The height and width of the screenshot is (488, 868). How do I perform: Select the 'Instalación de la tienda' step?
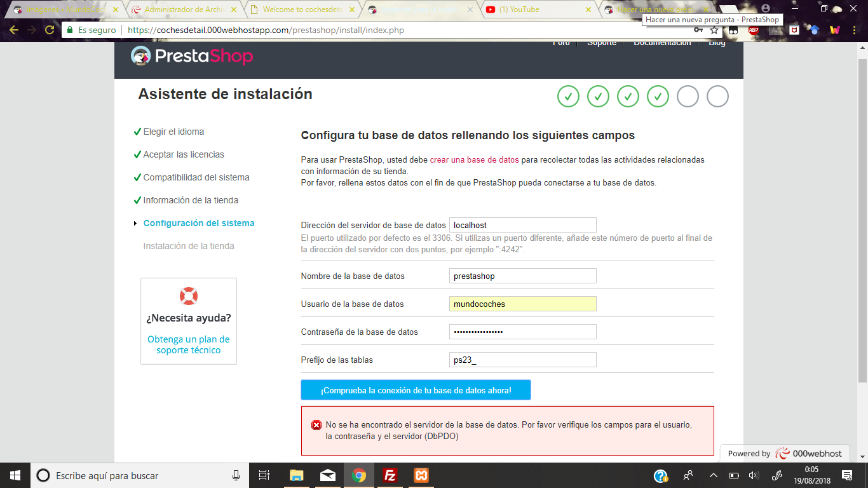tap(189, 246)
